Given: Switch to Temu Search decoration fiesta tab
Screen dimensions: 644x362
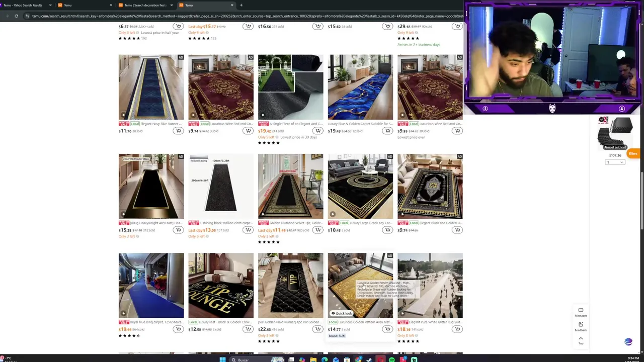Looking at the screenshot, I should point(145,5).
